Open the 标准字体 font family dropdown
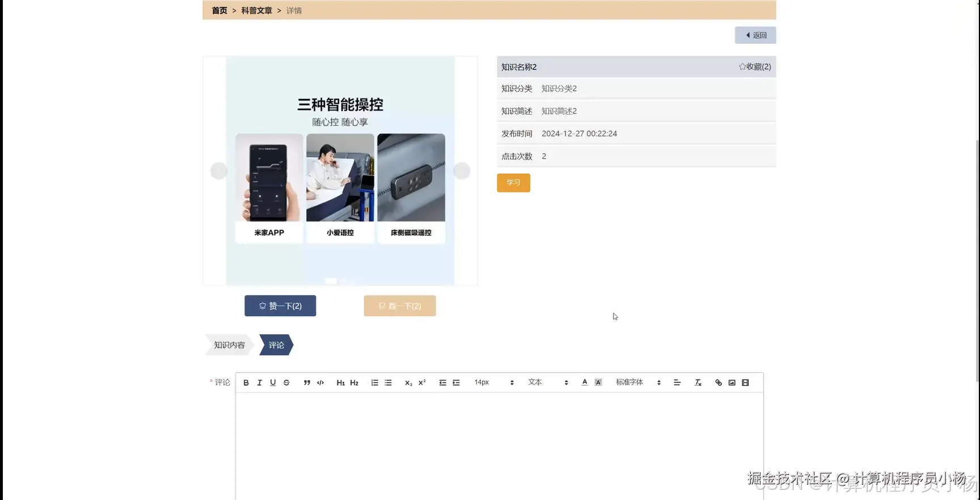The image size is (980, 500). pos(638,383)
